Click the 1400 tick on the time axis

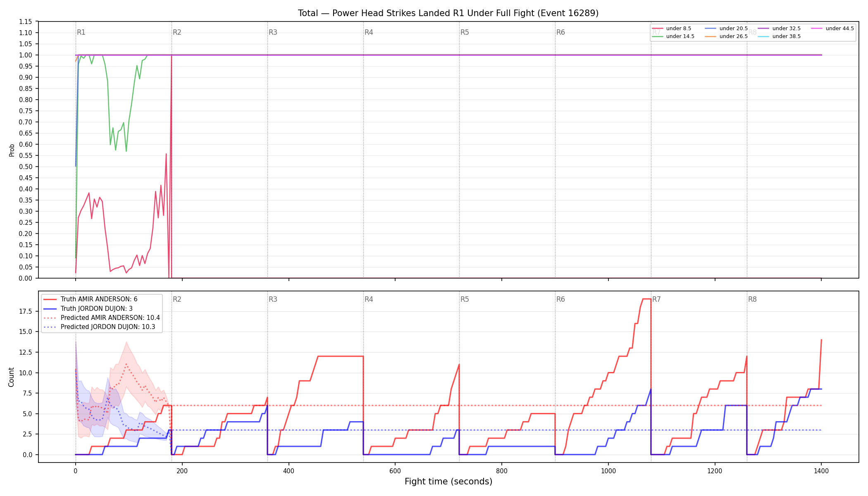tap(821, 470)
